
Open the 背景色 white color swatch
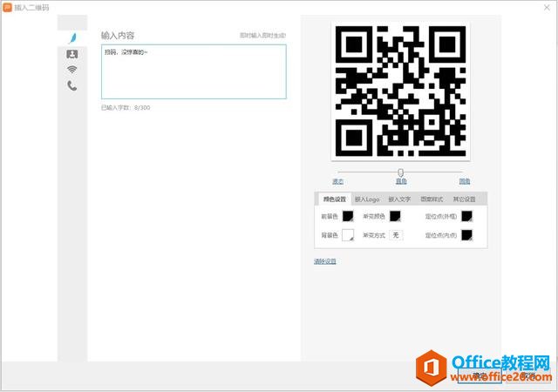coord(348,235)
